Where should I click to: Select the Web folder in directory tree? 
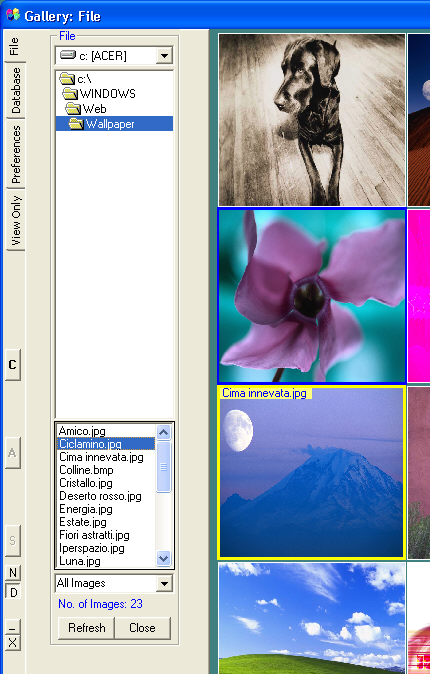pyautogui.click(x=86, y=109)
